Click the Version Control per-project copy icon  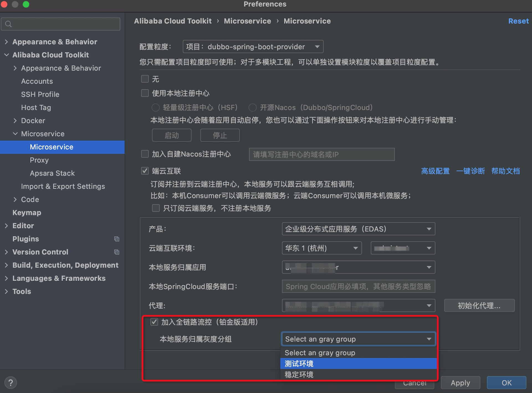coord(117,252)
